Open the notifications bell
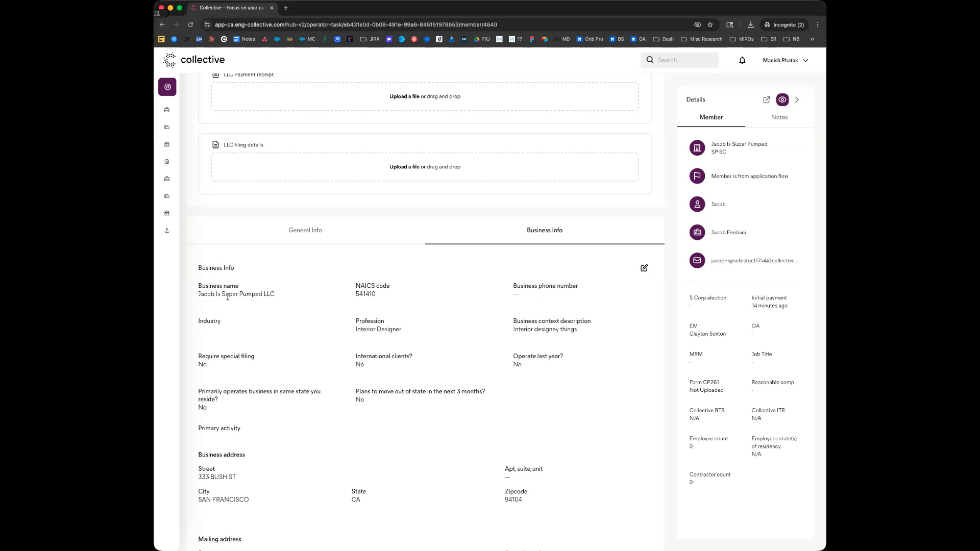 click(742, 60)
